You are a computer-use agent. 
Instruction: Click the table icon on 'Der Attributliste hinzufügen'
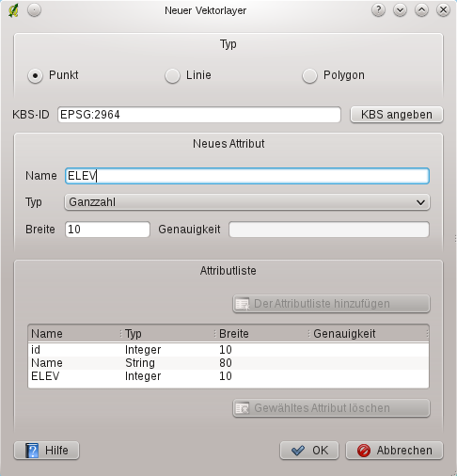coord(243,304)
